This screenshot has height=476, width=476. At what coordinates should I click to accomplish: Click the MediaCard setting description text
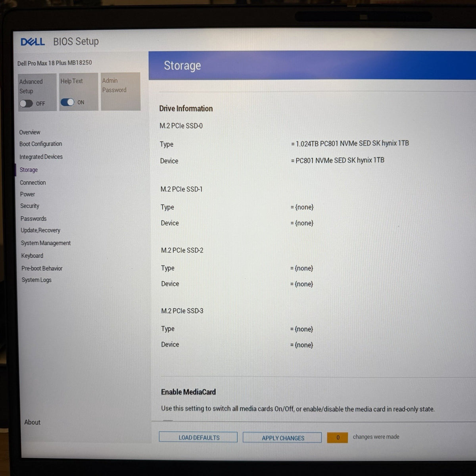(298, 409)
